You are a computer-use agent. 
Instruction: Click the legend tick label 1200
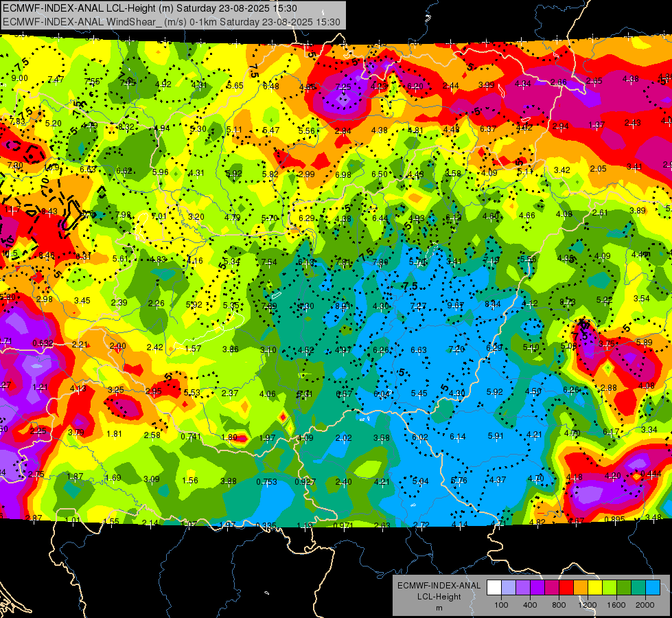[x=587, y=605]
